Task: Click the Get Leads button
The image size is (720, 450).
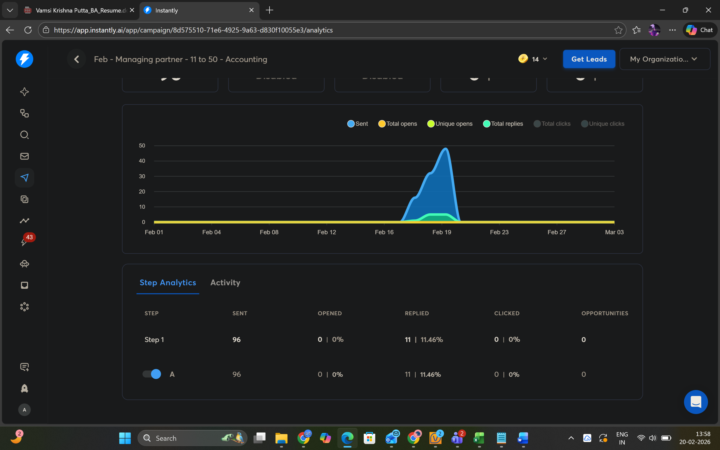Action: tap(587, 59)
